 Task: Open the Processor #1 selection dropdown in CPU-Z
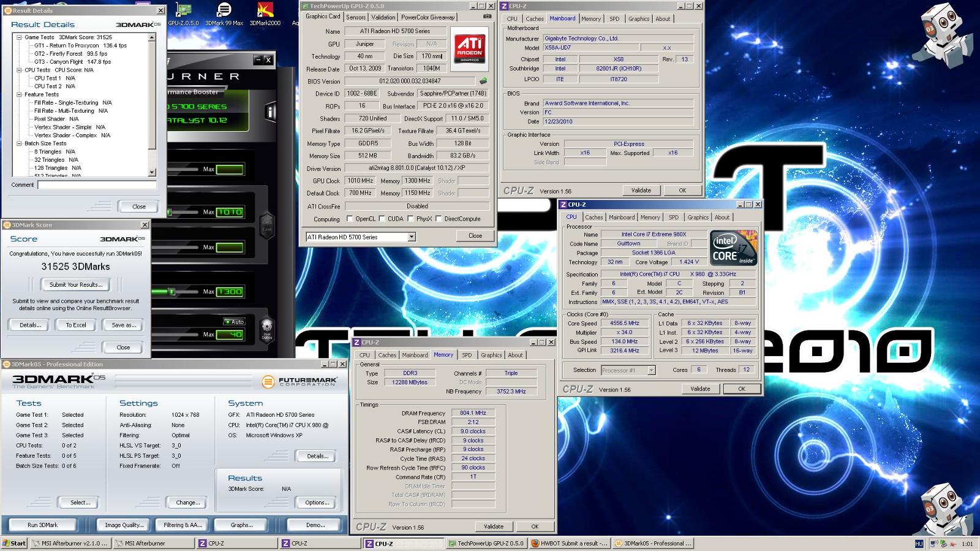click(651, 370)
